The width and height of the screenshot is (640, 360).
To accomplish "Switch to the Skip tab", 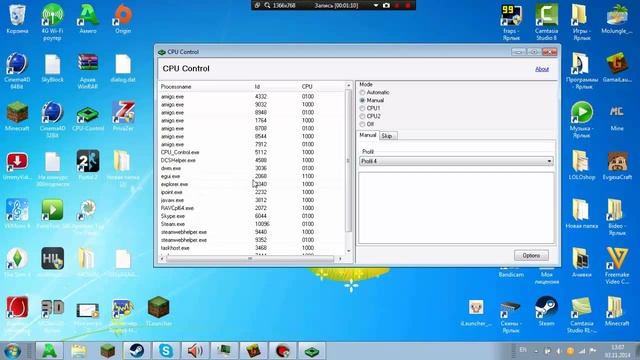I will [387, 136].
